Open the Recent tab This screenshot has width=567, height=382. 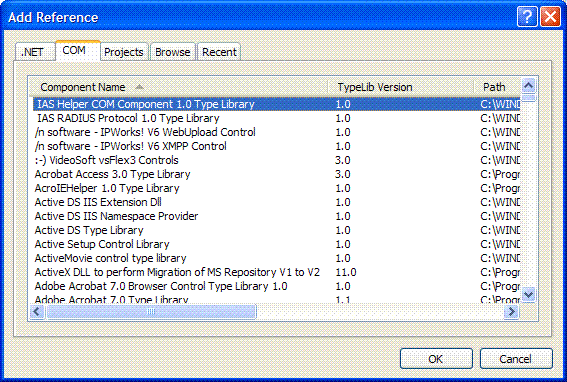coord(219,52)
